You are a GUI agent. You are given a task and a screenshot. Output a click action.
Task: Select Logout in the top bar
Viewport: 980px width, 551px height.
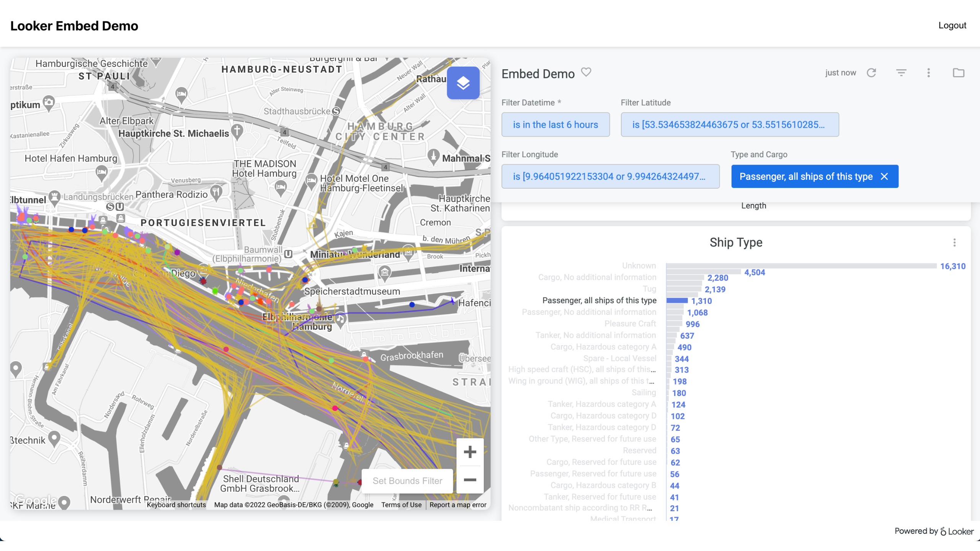[x=952, y=25]
